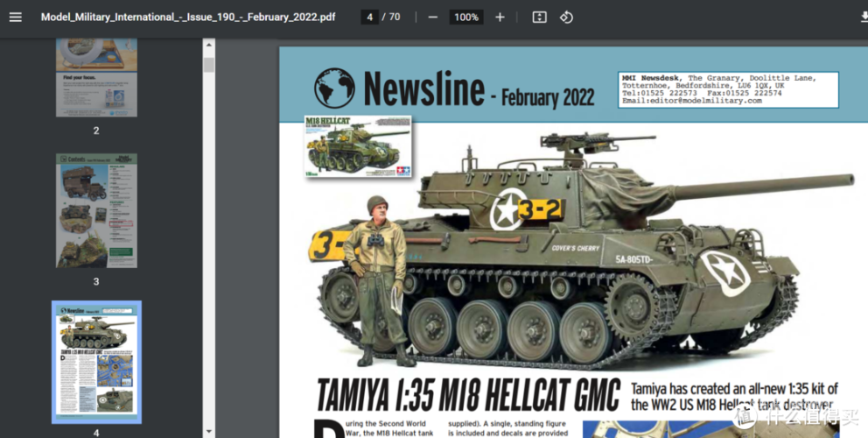Click the sidebar scrollbar up arrow
Image resolution: width=868 pixels, height=438 pixels.
(208, 43)
